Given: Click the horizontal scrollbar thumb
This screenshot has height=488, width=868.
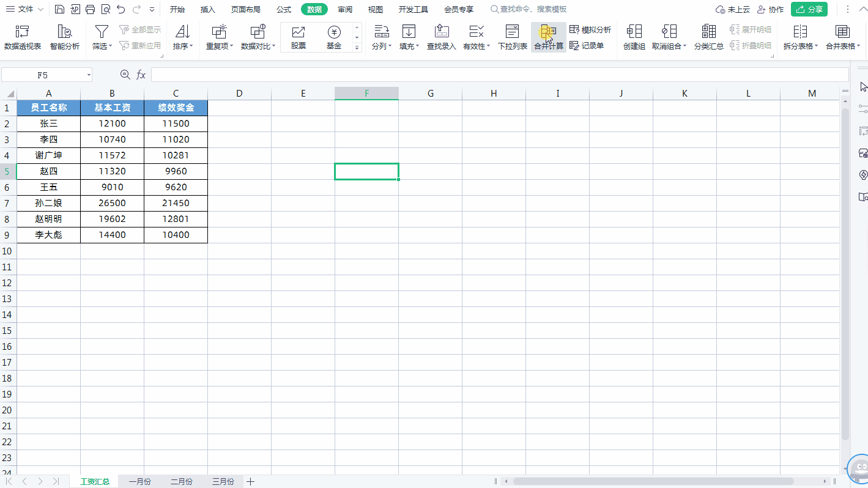Looking at the screenshot, I should point(653,481).
